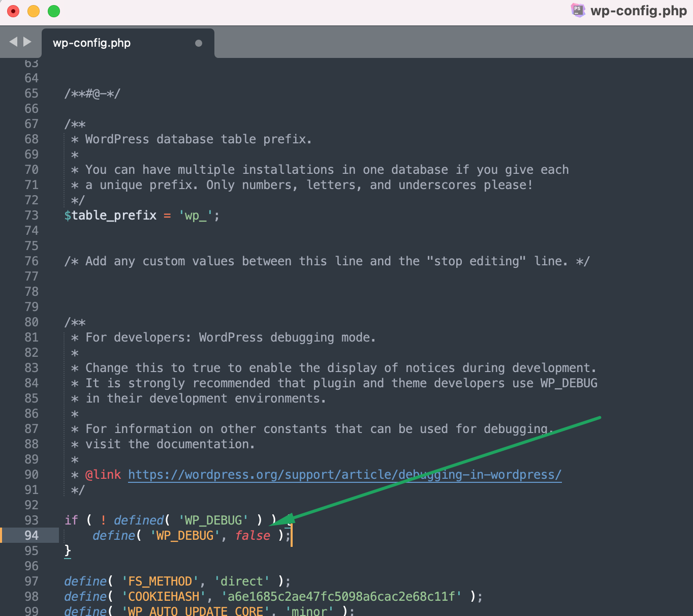This screenshot has width=693, height=616.
Task: Click the comment line starting 'Change this to true'
Action: (341, 368)
